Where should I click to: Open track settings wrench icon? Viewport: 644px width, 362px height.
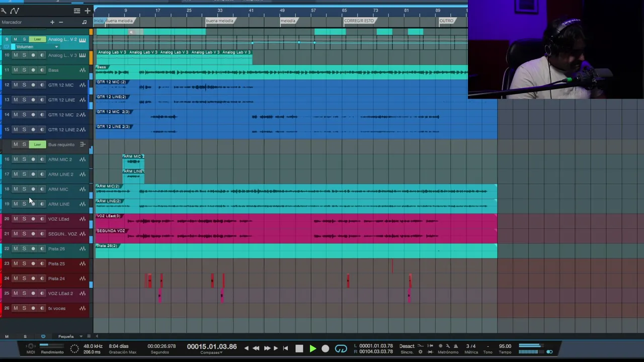tap(4, 11)
